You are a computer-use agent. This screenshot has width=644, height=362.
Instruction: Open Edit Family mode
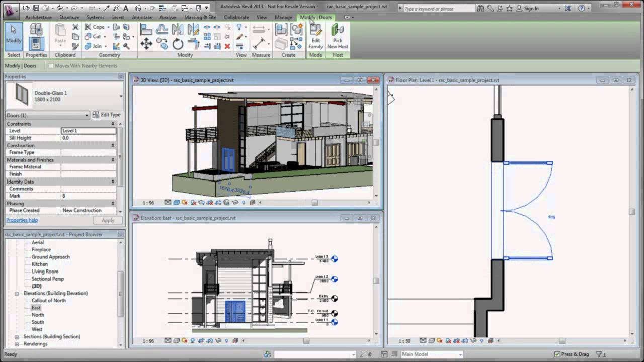[x=315, y=36]
